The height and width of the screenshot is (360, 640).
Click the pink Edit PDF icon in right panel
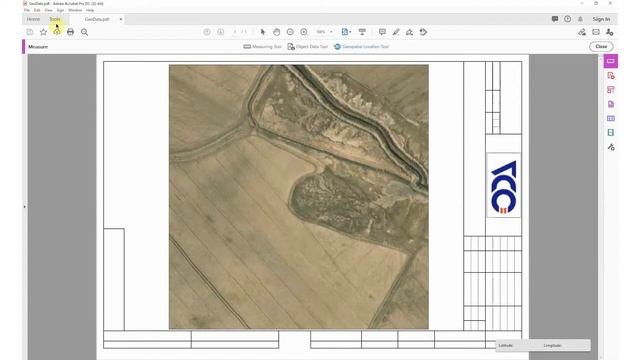611,90
